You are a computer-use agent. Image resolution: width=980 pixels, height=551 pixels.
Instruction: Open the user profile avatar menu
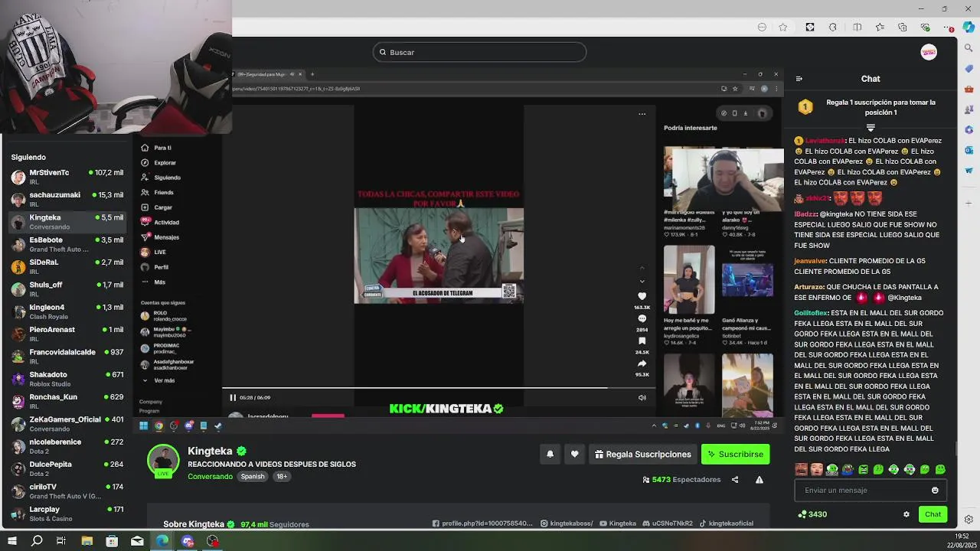(929, 52)
